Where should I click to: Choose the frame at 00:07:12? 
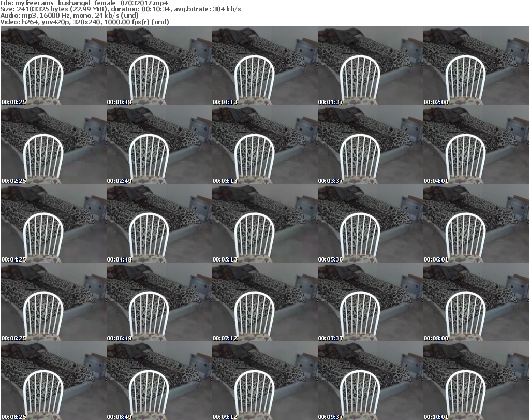(x=264, y=302)
